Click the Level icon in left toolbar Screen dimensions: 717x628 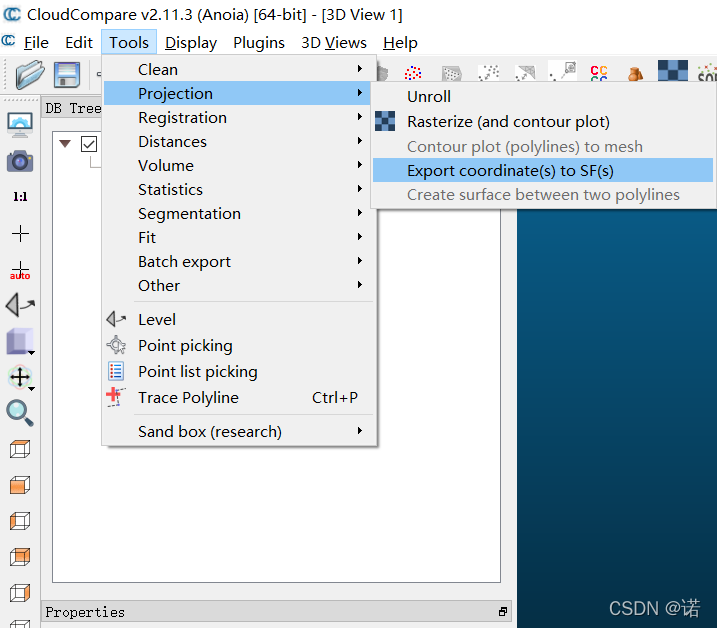(x=20, y=305)
